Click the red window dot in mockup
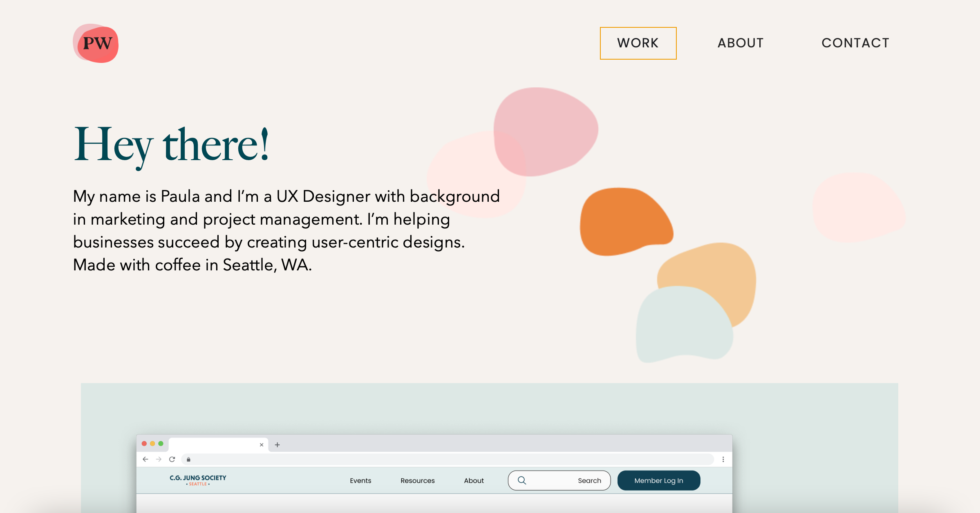The height and width of the screenshot is (513, 980). (144, 444)
